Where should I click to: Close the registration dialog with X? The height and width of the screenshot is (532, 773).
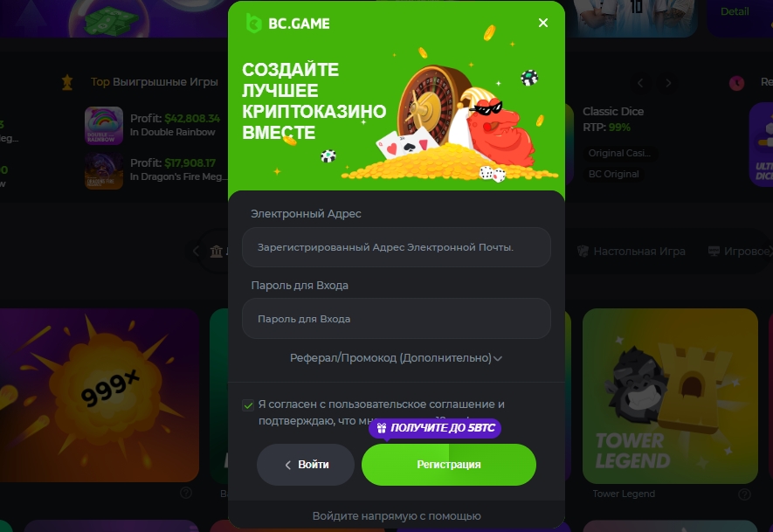542,23
